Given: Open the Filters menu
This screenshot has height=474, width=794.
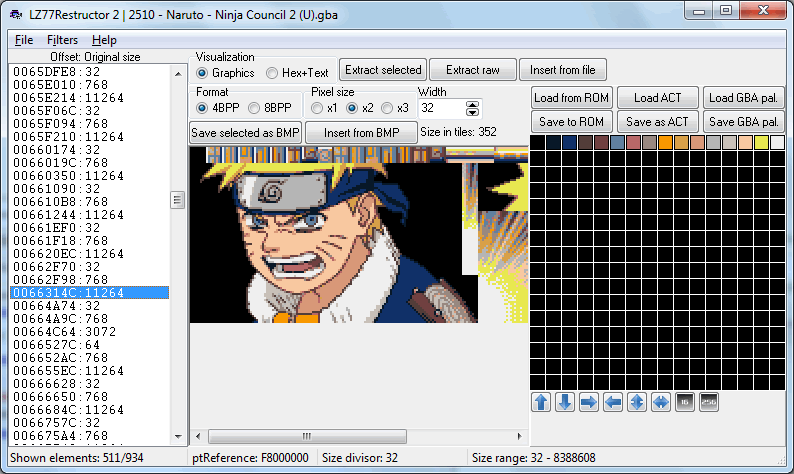Looking at the screenshot, I should 62,40.
